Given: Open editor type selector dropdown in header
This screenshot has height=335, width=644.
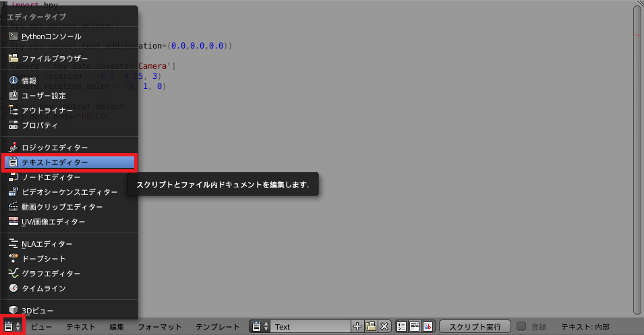Looking at the screenshot, I should point(12,327).
